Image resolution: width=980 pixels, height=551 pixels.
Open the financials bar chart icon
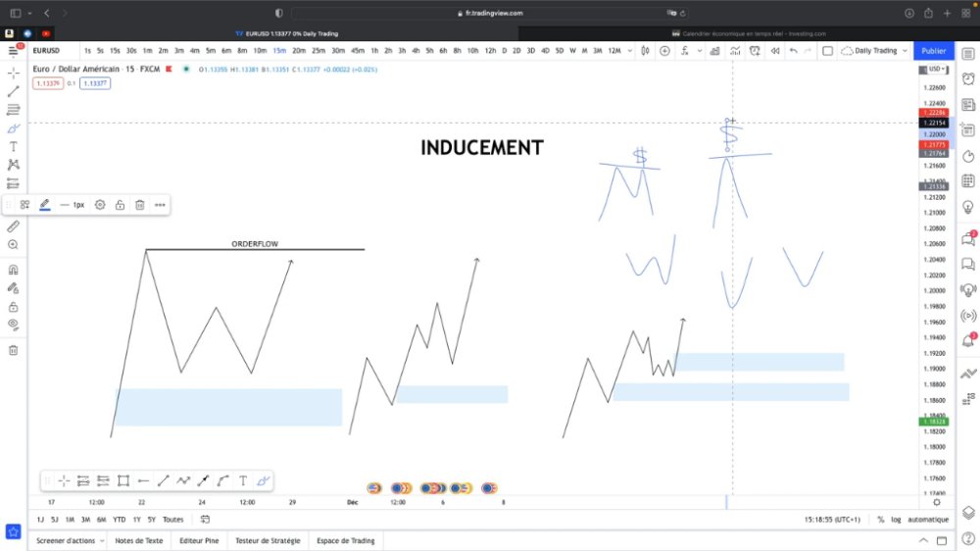click(x=715, y=51)
